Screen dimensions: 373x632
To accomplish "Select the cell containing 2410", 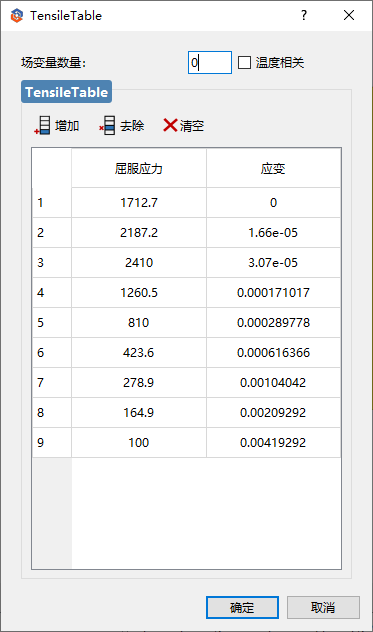I will coord(139,263).
